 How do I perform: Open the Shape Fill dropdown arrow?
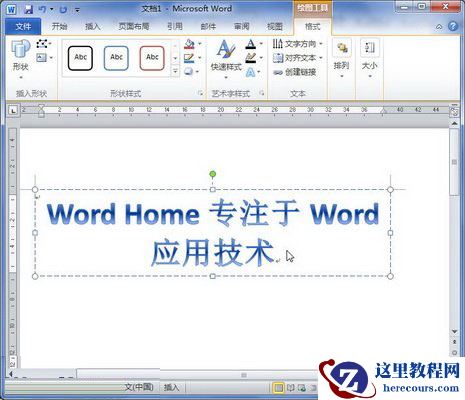[x=200, y=44]
